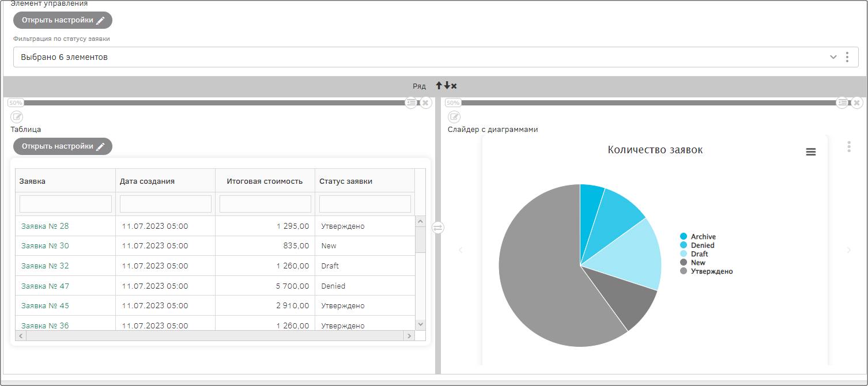Image resolution: width=868 pixels, height=386 pixels.
Task: Click the edit icon above 'Таблица'
Action: (17, 117)
